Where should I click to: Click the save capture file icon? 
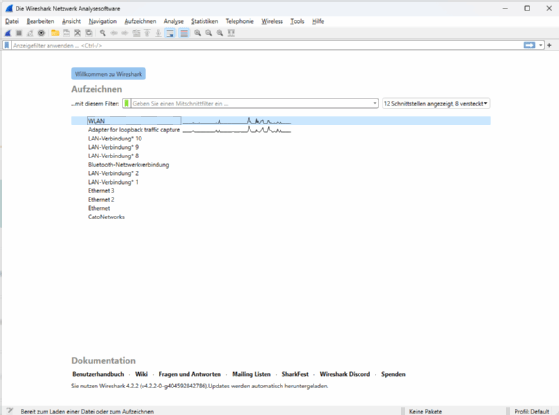[66, 33]
